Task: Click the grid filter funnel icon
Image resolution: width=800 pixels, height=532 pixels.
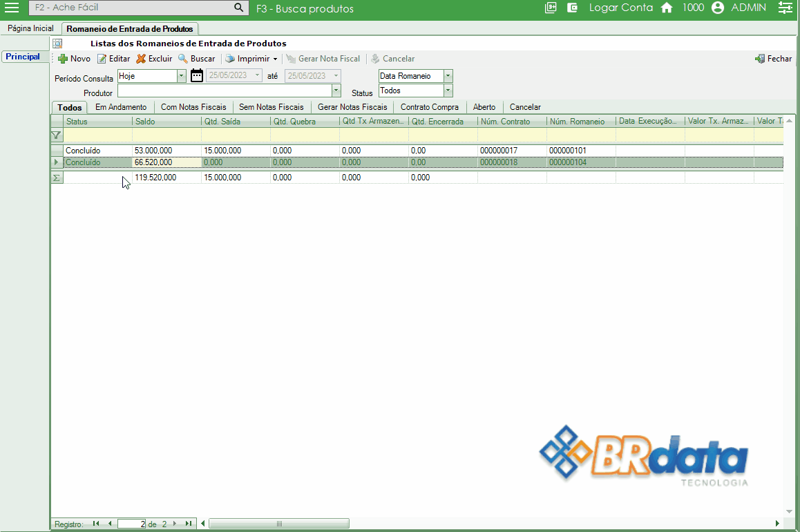Action: [57, 135]
